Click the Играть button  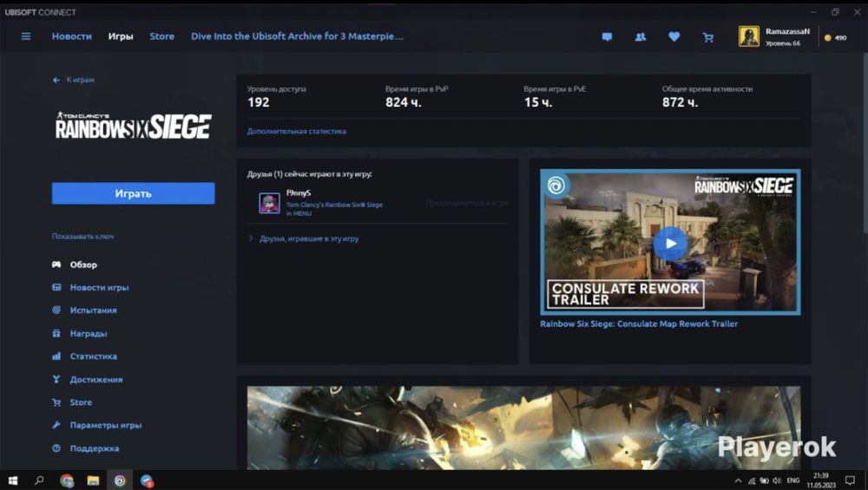(134, 193)
